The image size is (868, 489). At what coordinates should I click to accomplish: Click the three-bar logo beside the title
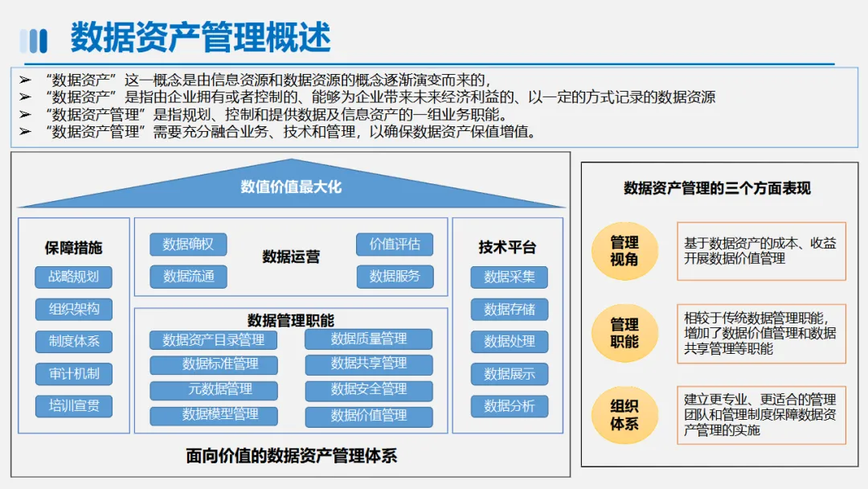tap(34, 40)
